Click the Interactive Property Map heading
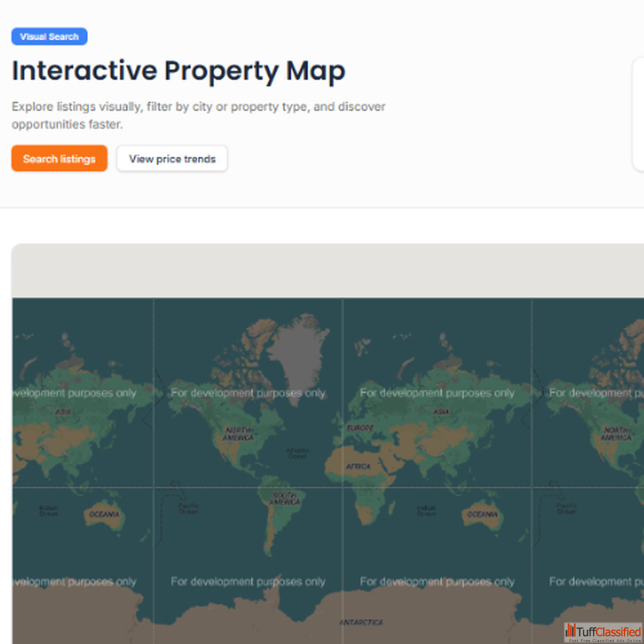 pyautogui.click(x=178, y=71)
